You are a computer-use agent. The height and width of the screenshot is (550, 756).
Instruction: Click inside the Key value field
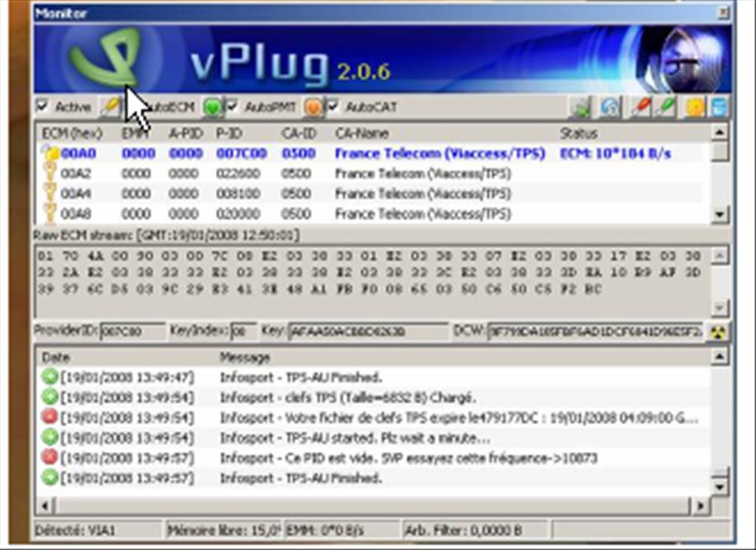tap(368, 331)
